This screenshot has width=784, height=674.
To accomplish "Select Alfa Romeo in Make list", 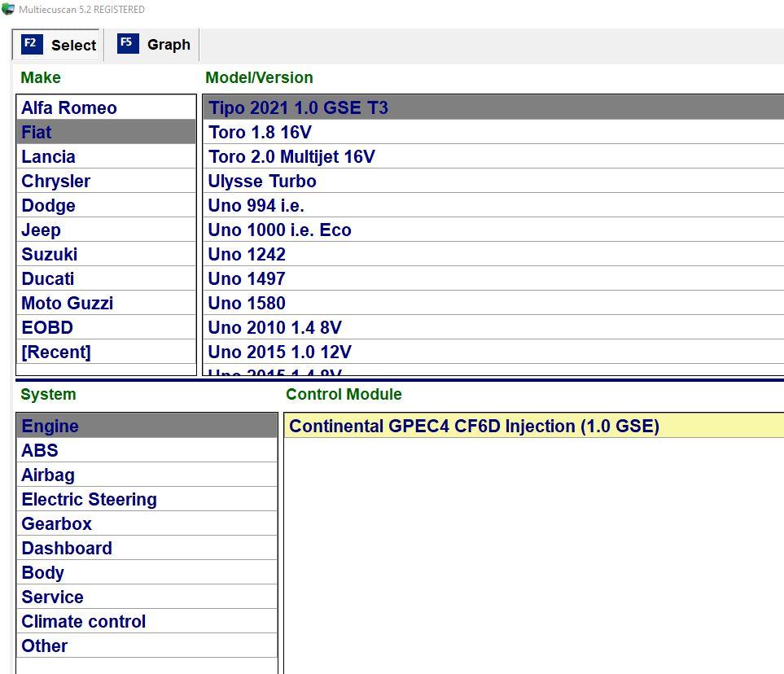I will coord(69,108).
